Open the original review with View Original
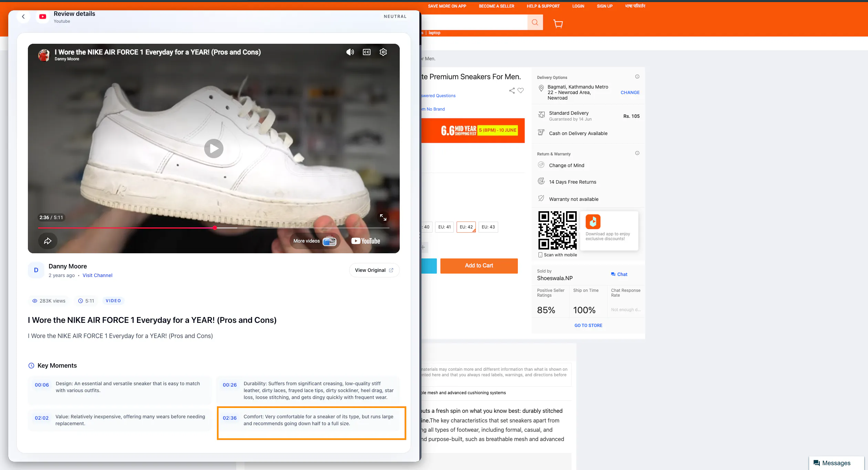Viewport: 868px width, 470px height. (374, 270)
